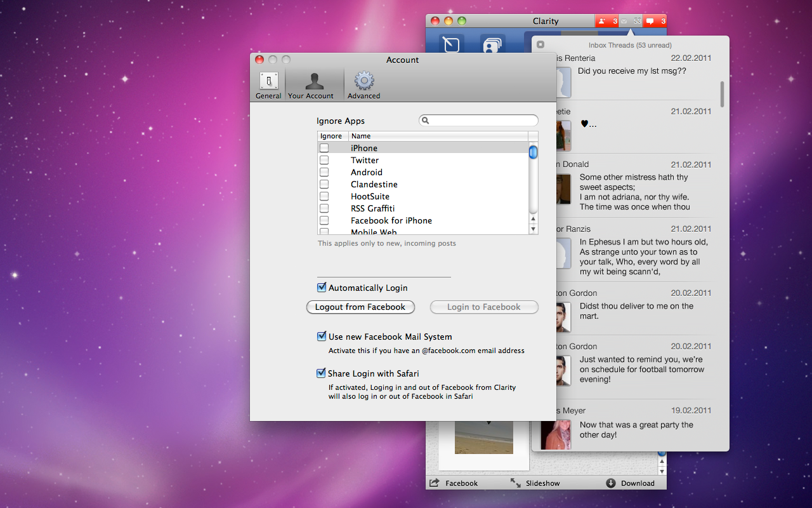Start the Slideshow from the Clarity bottom bar
Viewport: 812px width, 508px height.
[x=535, y=483]
